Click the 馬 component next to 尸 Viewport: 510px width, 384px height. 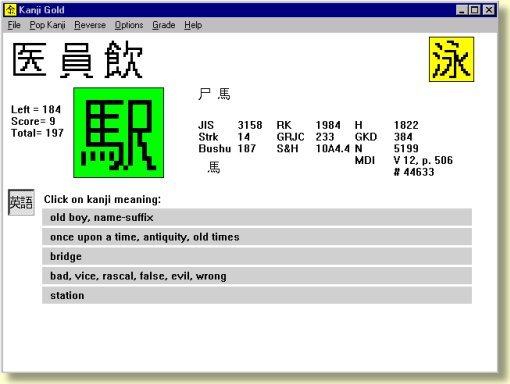(x=224, y=94)
